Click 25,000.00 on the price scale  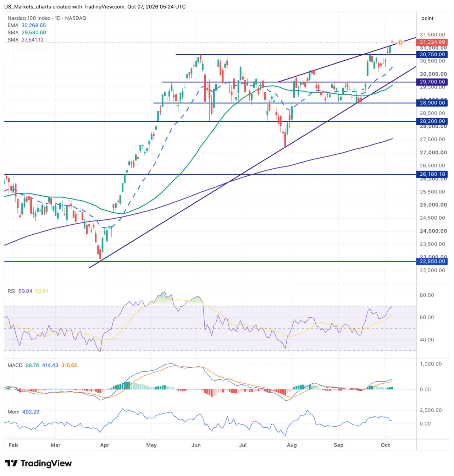[433, 204]
